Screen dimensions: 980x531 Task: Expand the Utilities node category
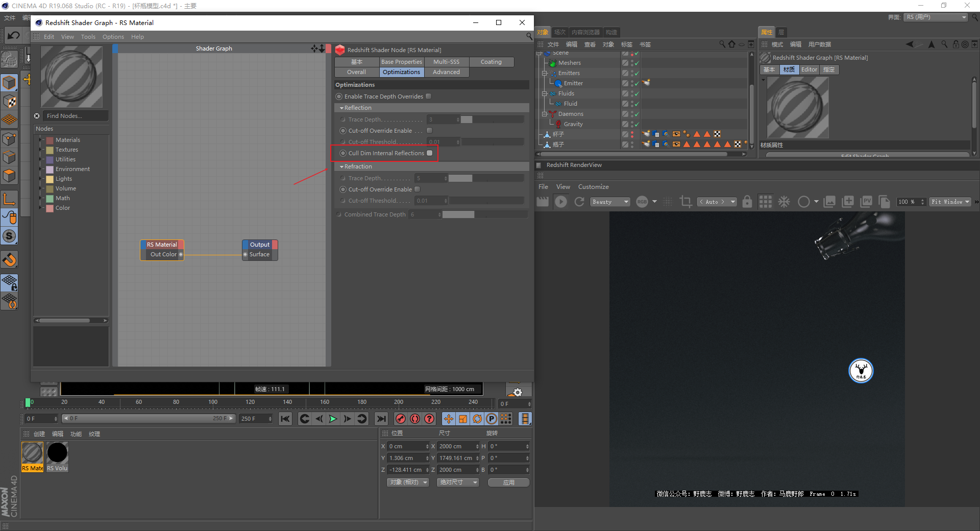[x=41, y=159]
